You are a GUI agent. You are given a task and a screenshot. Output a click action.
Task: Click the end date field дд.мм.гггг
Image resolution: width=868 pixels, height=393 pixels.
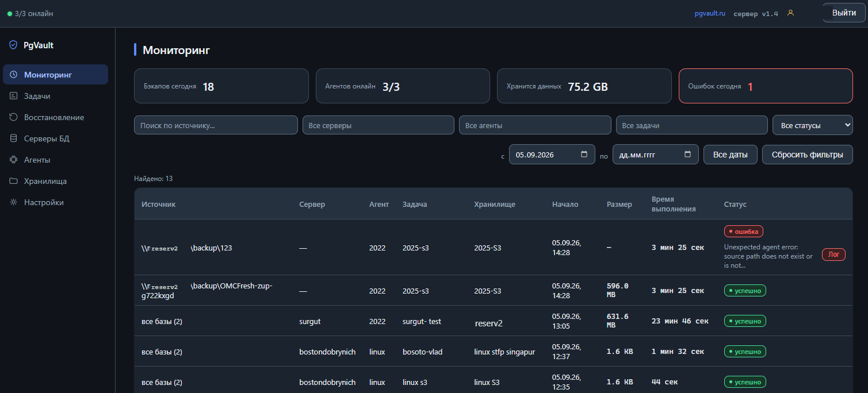pos(656,155)
